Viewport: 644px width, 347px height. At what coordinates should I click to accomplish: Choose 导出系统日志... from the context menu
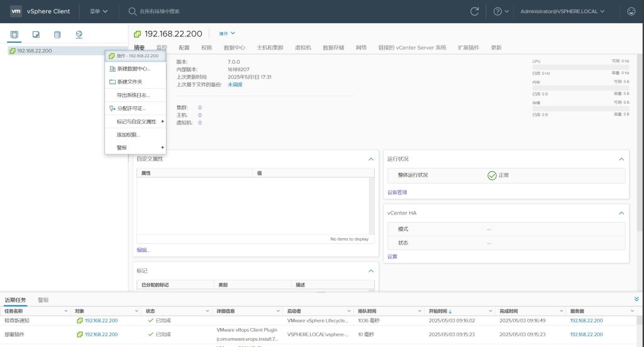(136, 96)
